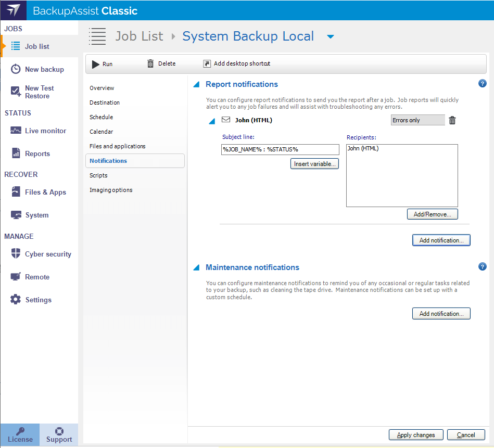Open New Test Restore
Image resolution: width=494 pixels, height=448 pixels.
point(39,92)
